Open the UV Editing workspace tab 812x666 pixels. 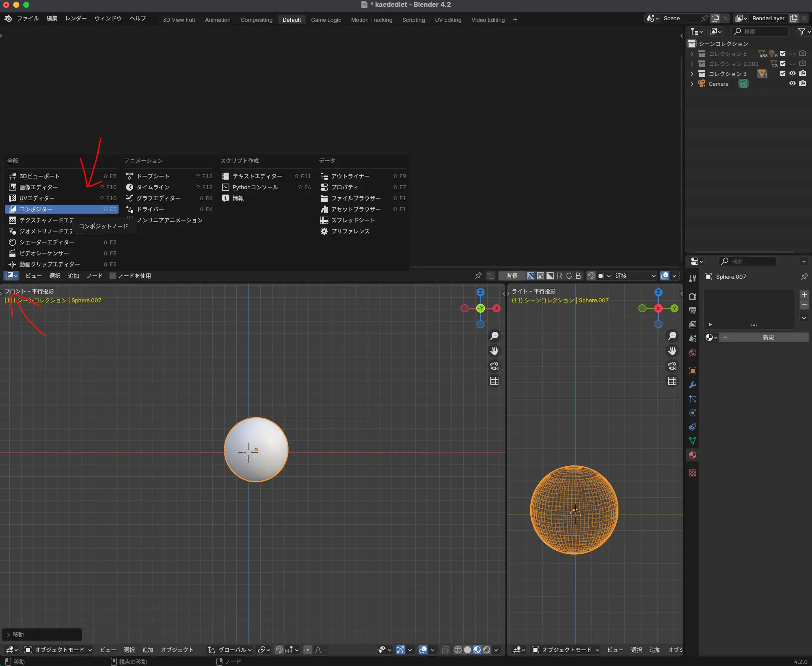(x=448, y=20)
